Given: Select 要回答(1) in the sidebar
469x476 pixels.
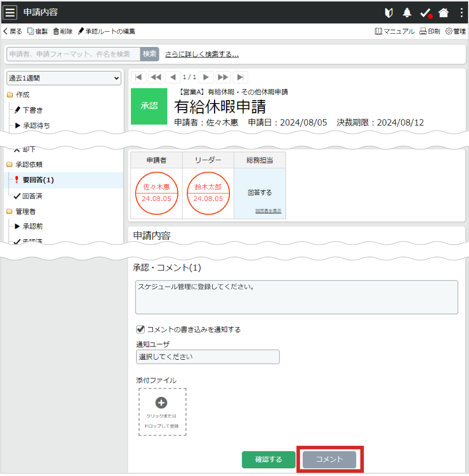Looking at the screenshot, I should [x=38, y=180].
